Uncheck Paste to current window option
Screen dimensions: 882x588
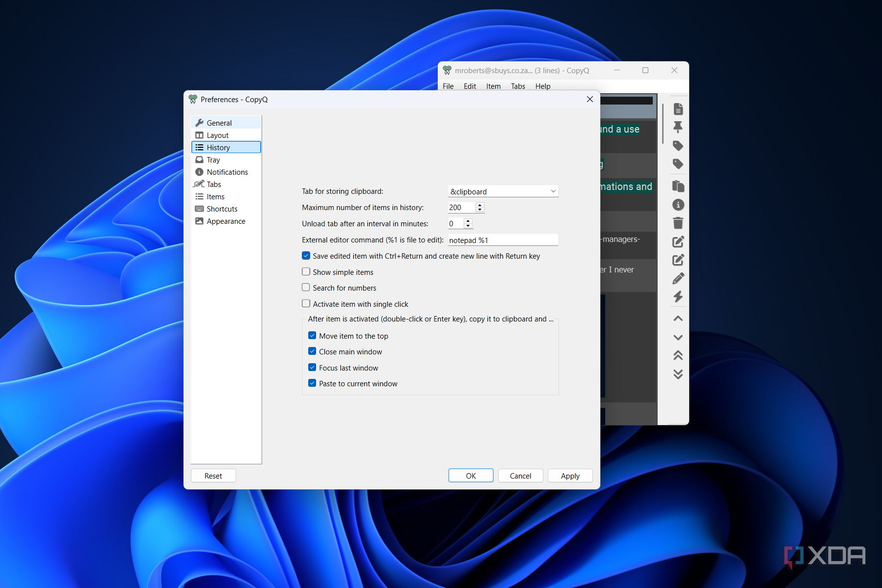[312, 383]
